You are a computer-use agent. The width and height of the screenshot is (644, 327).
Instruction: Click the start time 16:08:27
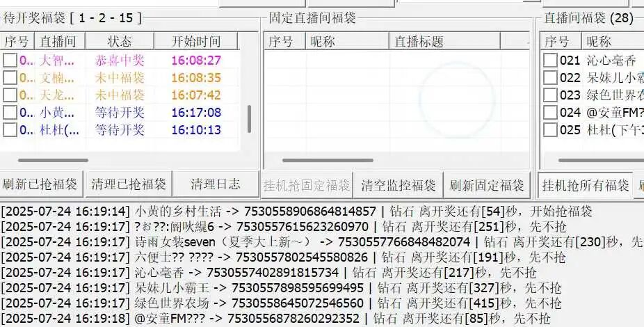pos(196,61)
